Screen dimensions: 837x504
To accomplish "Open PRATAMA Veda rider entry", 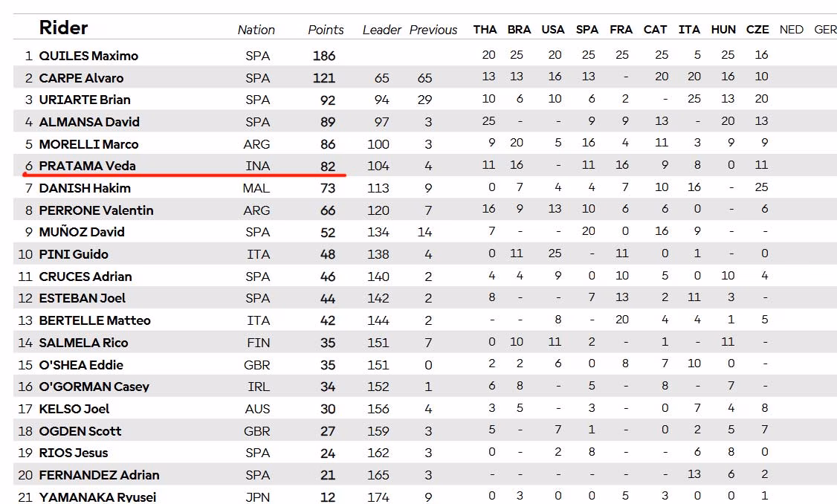I will 87,166.
